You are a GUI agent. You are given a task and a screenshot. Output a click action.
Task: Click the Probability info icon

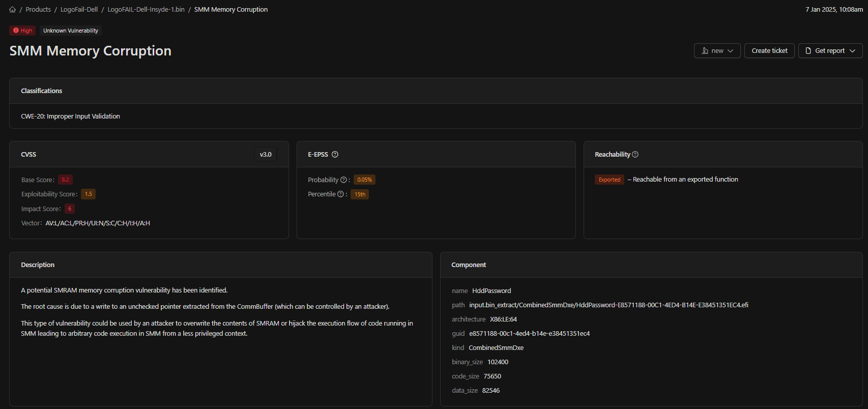[x=343, y=180]
